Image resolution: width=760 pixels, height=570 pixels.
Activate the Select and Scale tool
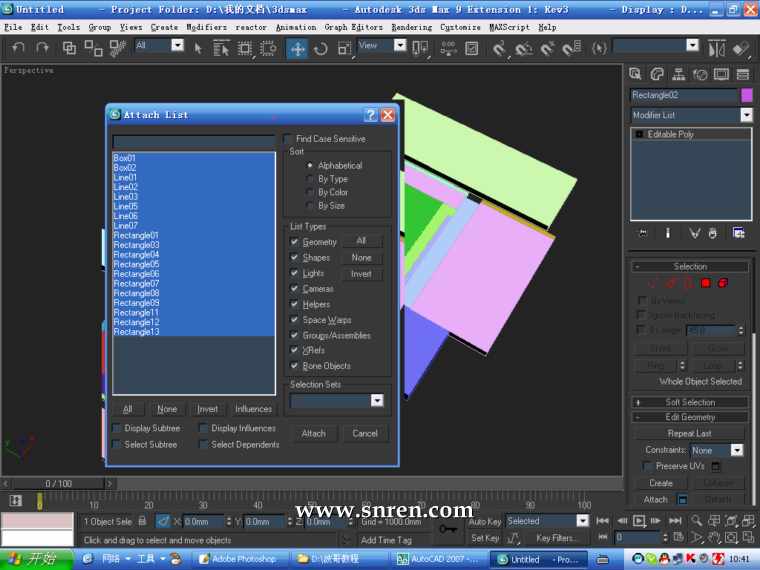[344, 48]
